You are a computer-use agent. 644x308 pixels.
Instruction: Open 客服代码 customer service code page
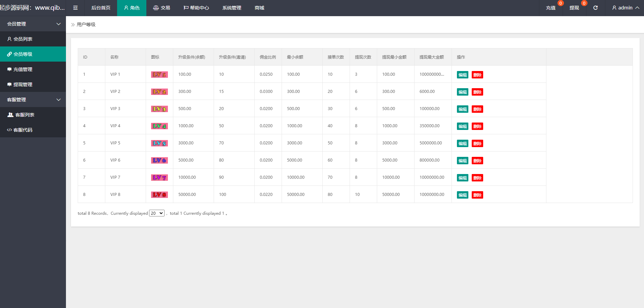point(23,130)
